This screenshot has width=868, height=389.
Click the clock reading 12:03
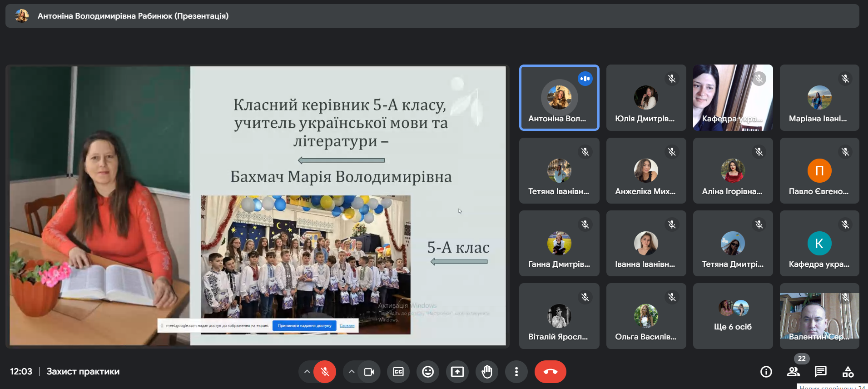(21, 372)
